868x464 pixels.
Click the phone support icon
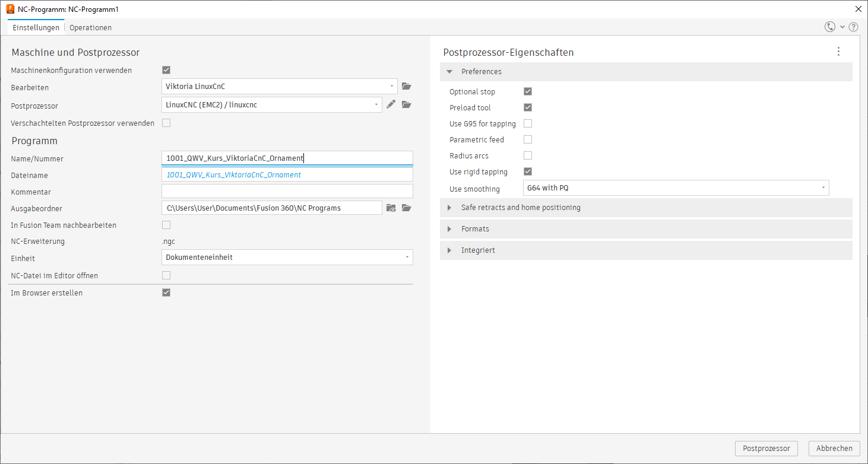coord(829,27)
